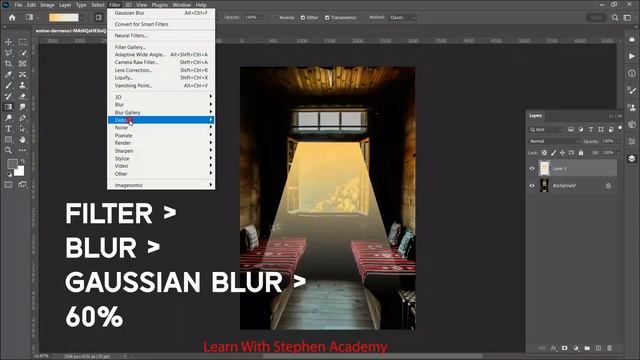Click Delete layer trash icon

(609, 348)
